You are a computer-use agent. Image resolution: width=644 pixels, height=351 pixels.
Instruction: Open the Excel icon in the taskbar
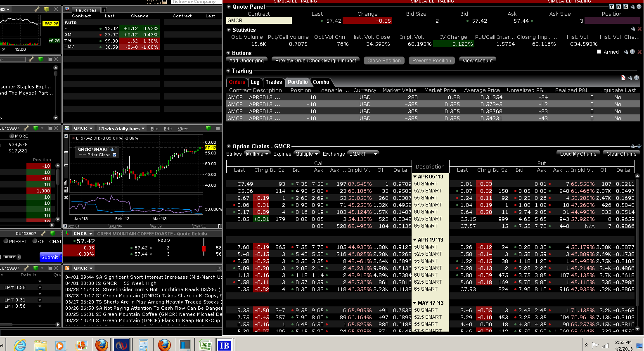tap(205, 345)
